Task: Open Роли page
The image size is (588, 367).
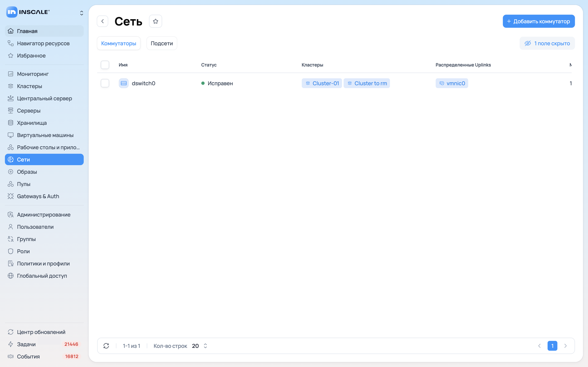Action: click(44, 251)
